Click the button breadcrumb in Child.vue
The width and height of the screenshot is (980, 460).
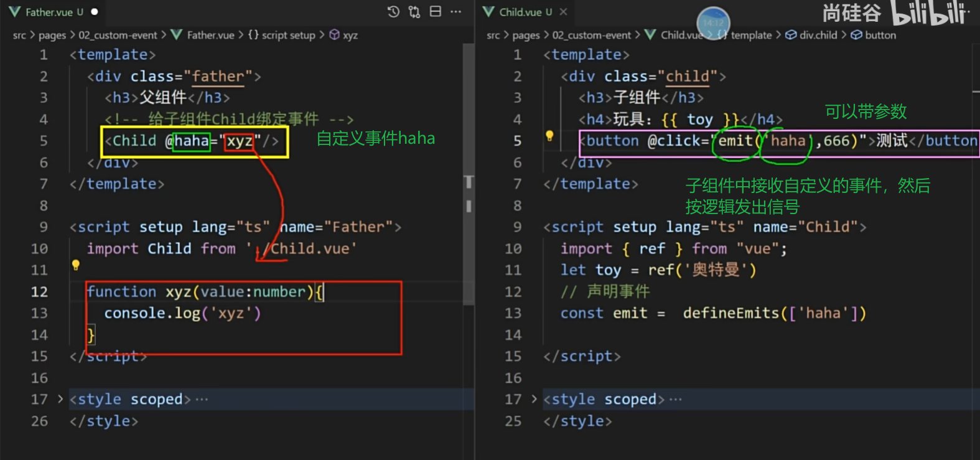click(880, 35)
